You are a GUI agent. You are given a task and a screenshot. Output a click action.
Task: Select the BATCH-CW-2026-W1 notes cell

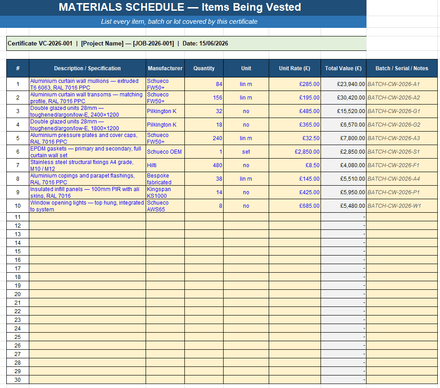point(402,206)
